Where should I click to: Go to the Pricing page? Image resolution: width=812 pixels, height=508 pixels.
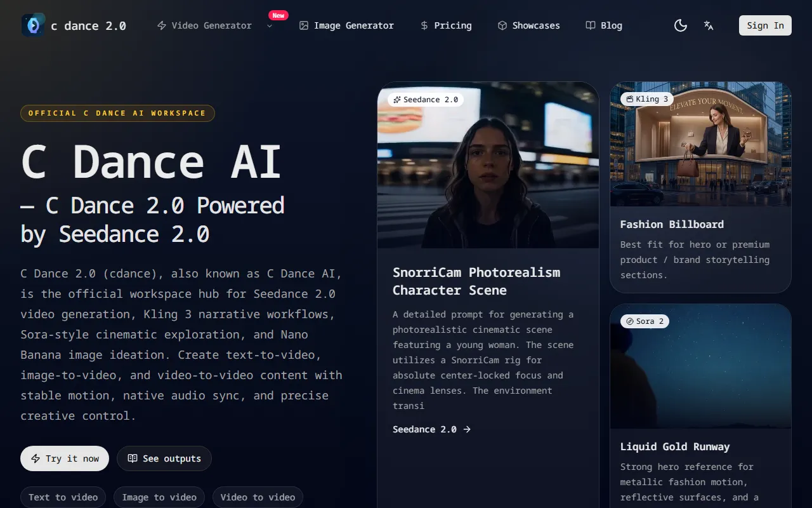(x=446, y=25)
